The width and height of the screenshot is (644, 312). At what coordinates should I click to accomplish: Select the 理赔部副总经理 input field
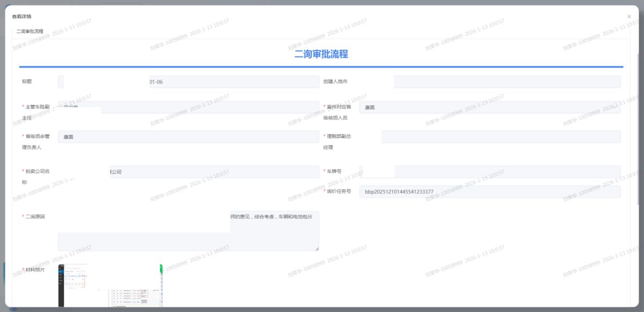[x=500, y=137]
